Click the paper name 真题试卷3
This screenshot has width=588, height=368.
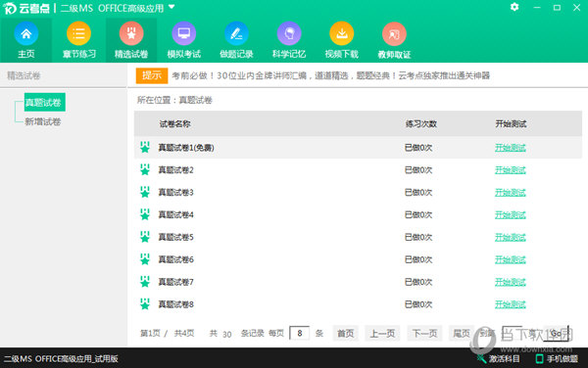click(x=175, y=193)
